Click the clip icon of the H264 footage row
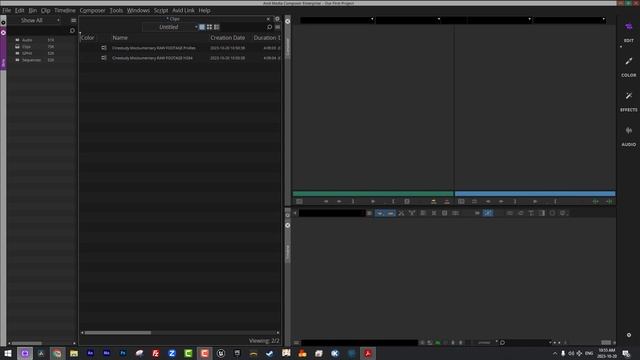Viewport: 640px width, 360px height. tap(104, 58)
